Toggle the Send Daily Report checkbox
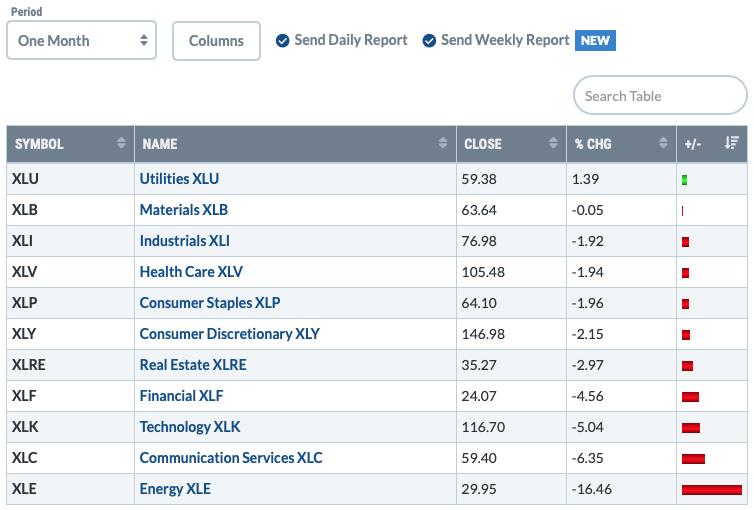The width and height of the screenshot is (754, 510). (x=283, y=41)
